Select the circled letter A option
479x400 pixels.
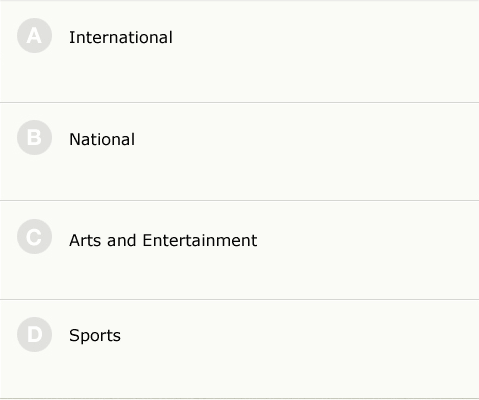point(34,36)
